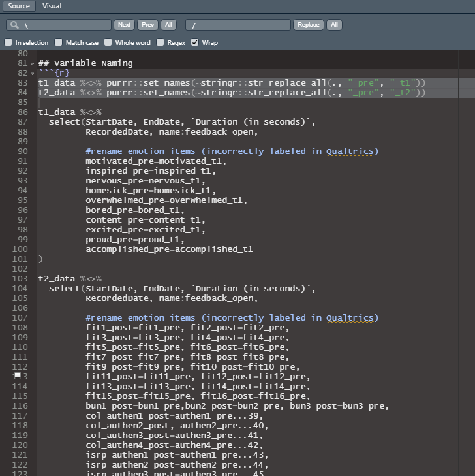Enable the In selection checkbox
475x476 pixels.
(x=8, y=42)
